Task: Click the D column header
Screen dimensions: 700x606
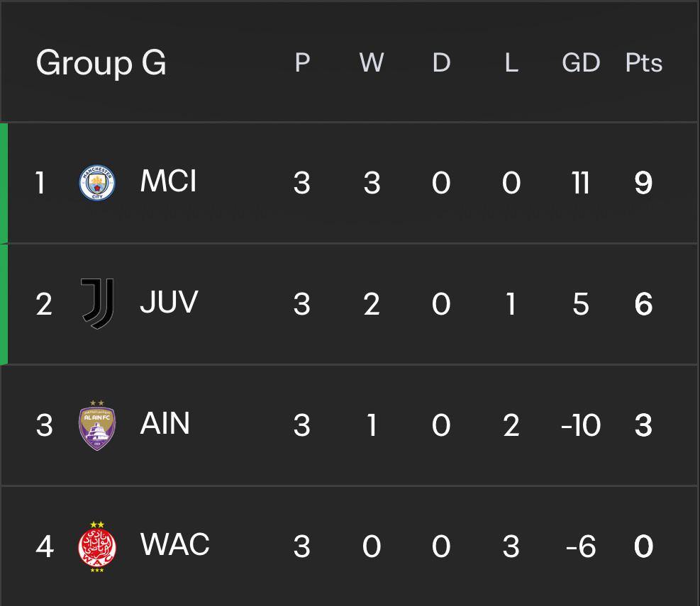Action: [442, 62]
